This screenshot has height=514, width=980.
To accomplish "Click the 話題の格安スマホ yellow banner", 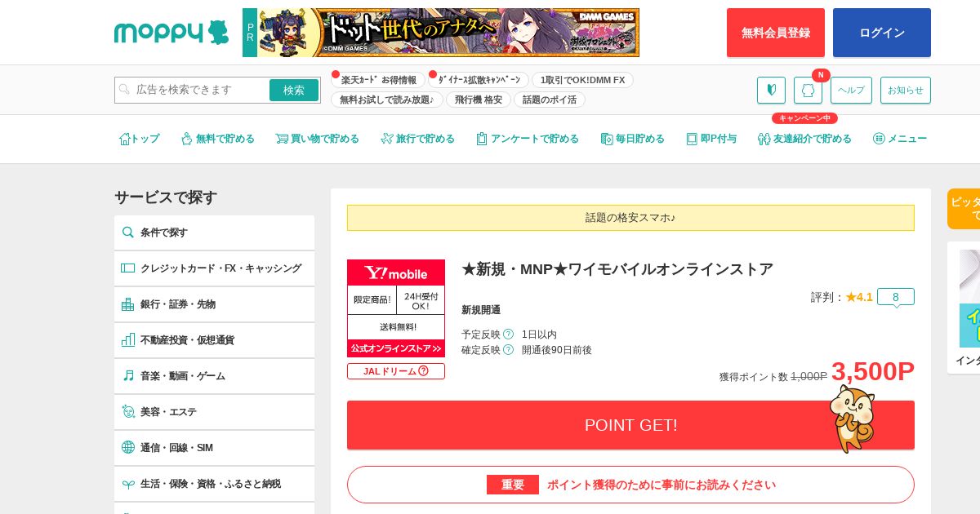I will pos(630,218).
